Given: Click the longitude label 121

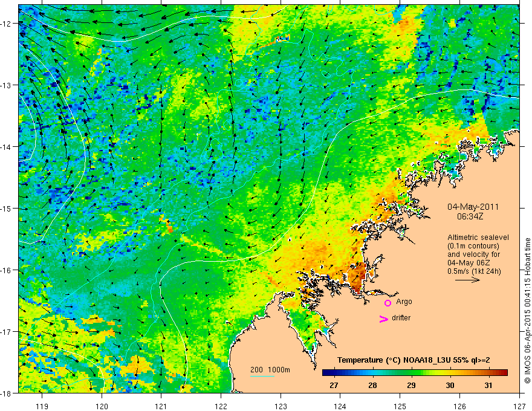Looking at the screenshot, I should 161,406.
